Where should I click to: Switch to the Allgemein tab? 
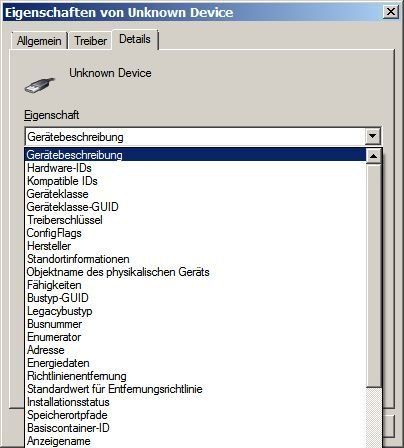[x=39, y=41]
